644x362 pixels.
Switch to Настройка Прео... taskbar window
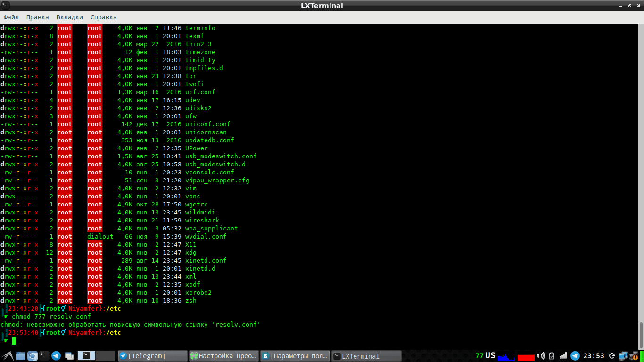pos(223,356)
